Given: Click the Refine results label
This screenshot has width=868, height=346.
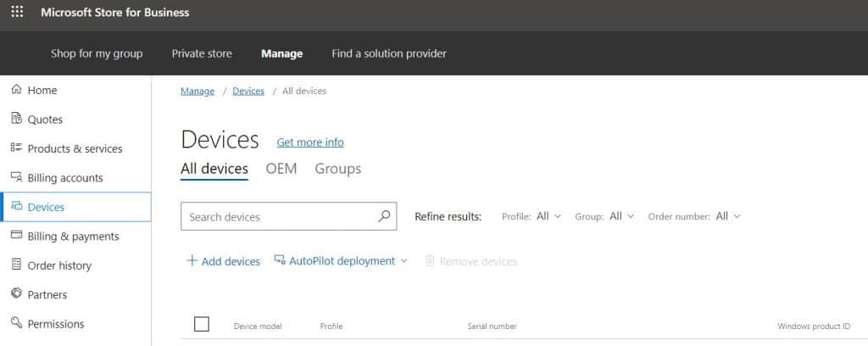Looking at the screenshot, I should tap(448, 216).
